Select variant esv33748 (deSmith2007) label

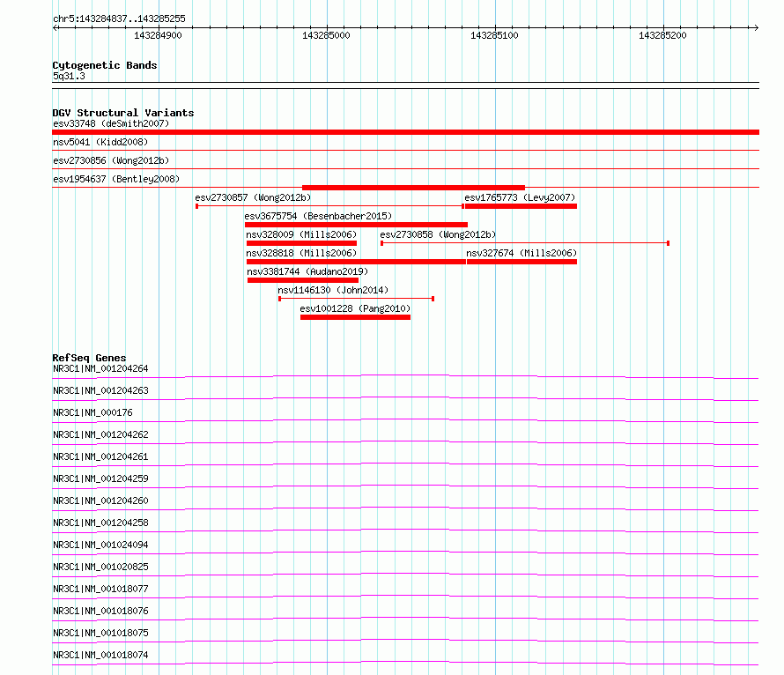click(111, 123)
